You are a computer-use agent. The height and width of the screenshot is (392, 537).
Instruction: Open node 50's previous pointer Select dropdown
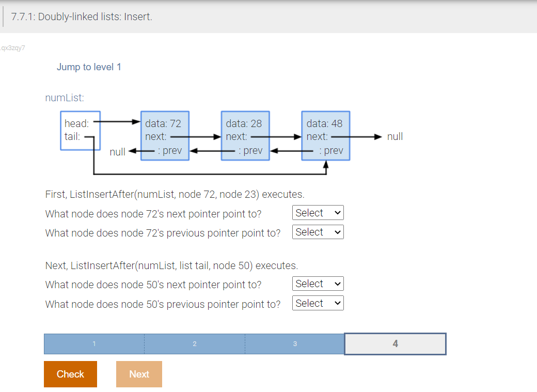coord(318,303)
